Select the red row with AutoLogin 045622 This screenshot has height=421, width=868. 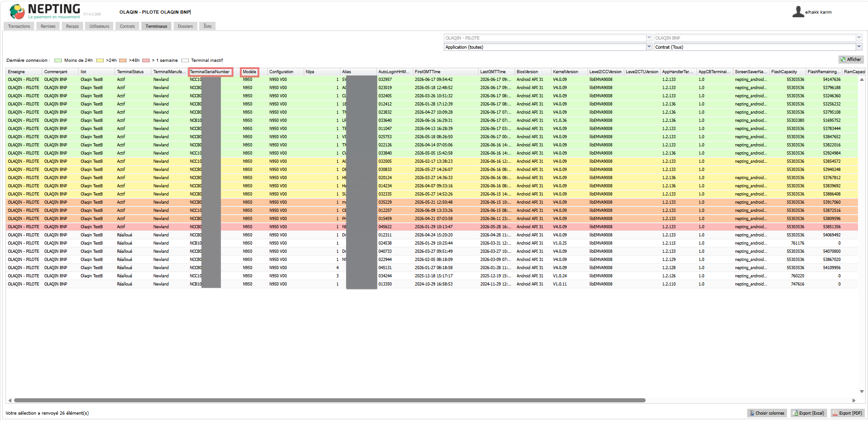432,227
